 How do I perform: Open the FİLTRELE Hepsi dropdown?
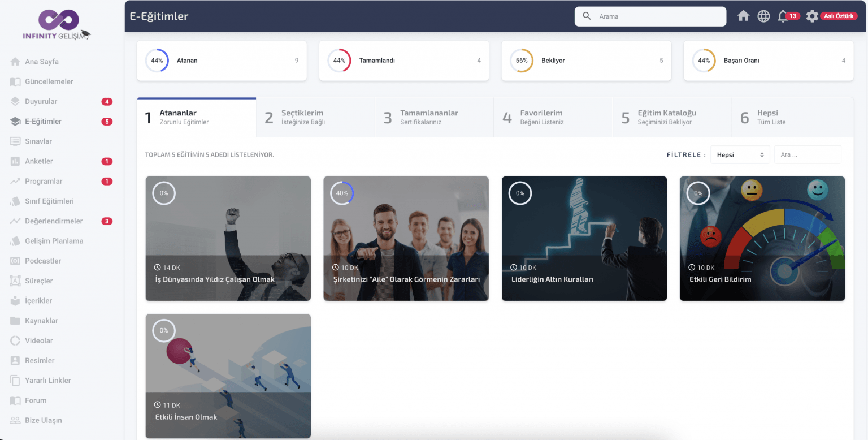740,154
